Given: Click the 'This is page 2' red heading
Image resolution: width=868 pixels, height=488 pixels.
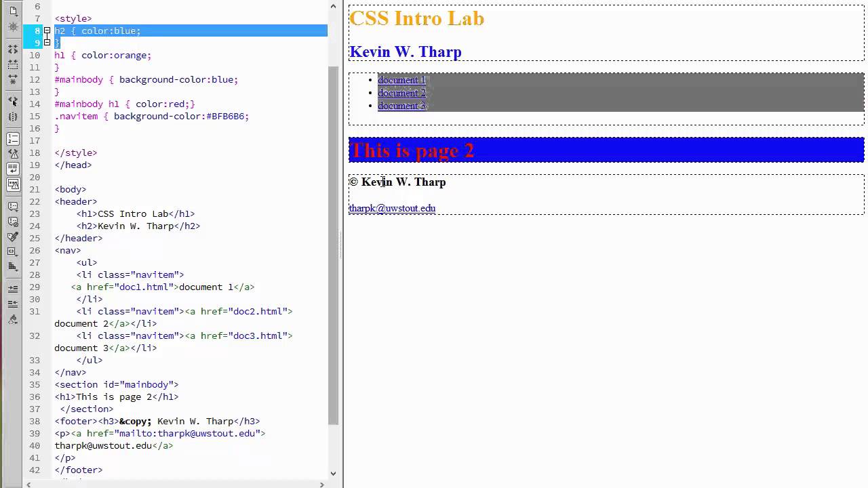Looking at the screenshot, I should (412, 150).
